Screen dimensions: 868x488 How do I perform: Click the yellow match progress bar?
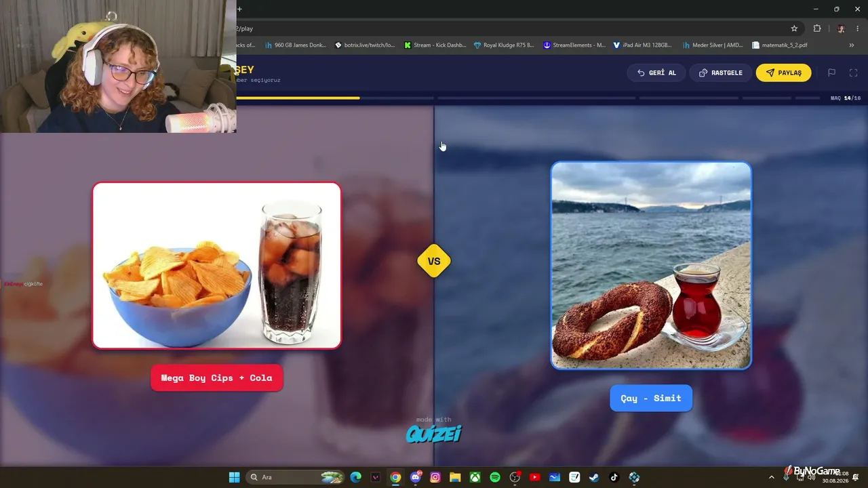298,98
